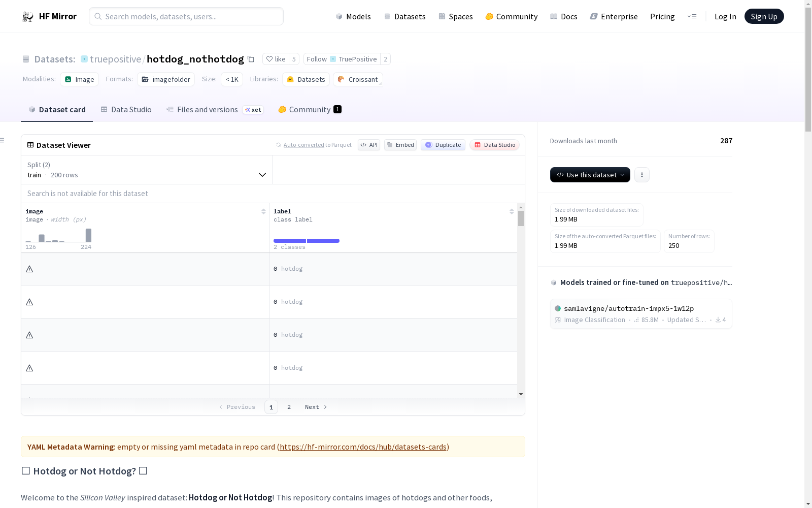Click the label class distribution bar
This screenshot has height=508, width=812.
click(307, 241)
